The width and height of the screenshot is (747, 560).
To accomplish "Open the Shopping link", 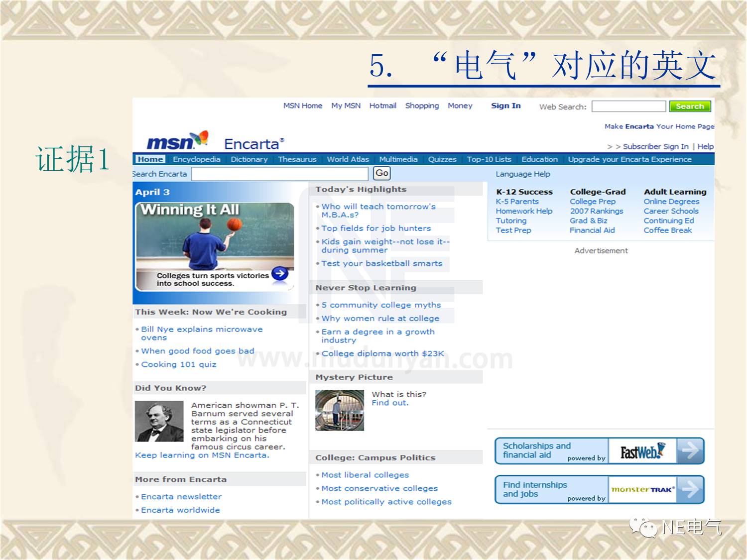I will (422, 106).
